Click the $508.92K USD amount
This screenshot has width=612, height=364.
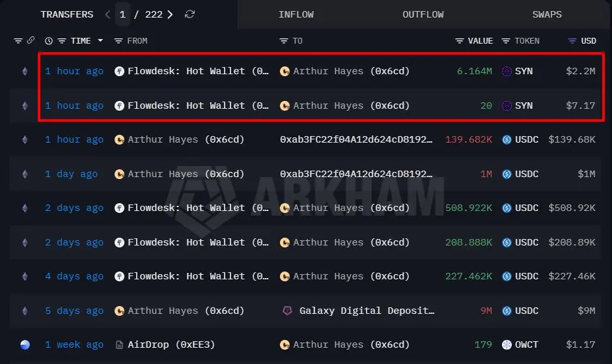click(572, 208)
